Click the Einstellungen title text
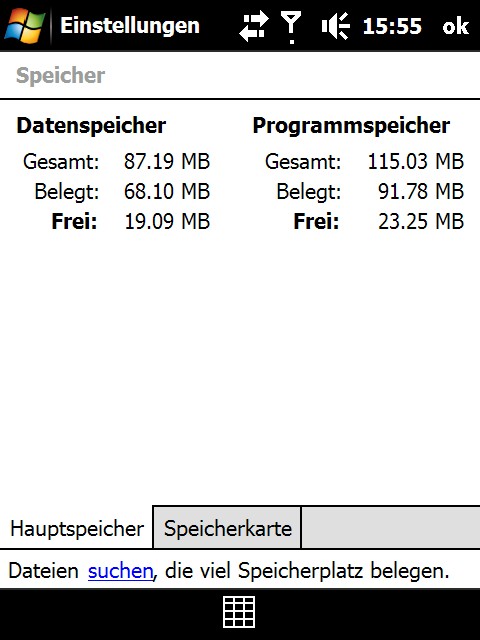The image size is (480, 640). coord(130,26)
